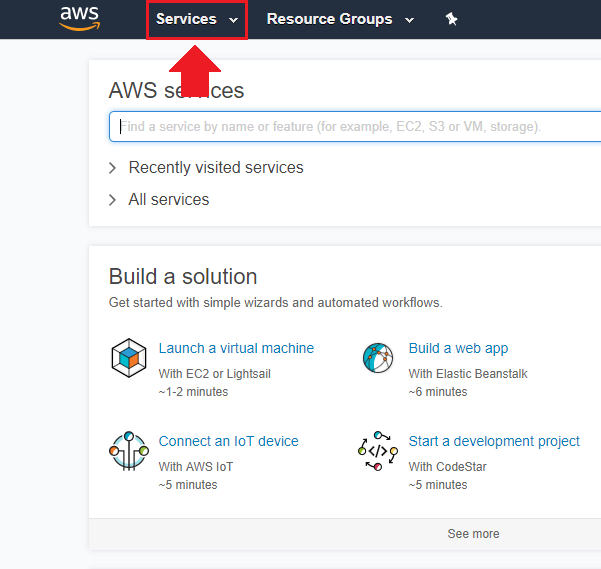Expand the All services chevron
This screenshot has width=601, height=569.
pos(112,200)
